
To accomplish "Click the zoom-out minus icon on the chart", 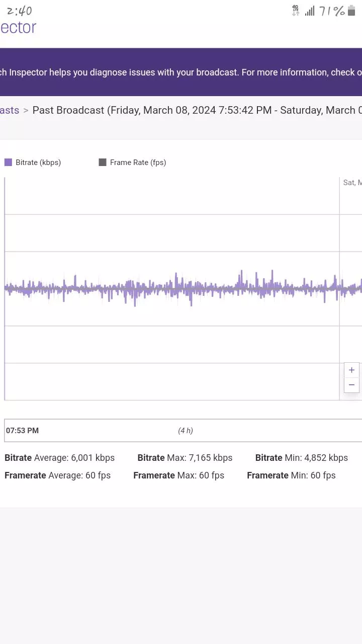I will pyautogui.click(x=351, y=384).
